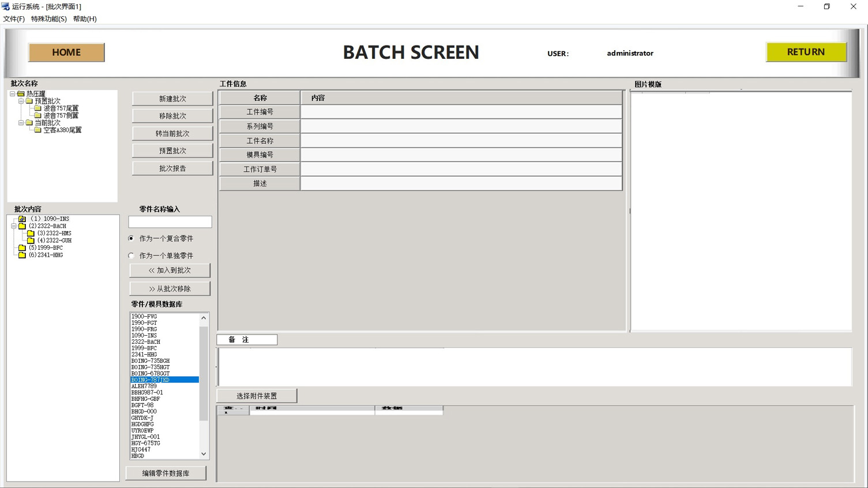Screen dimensions: 868x488
Task: Click the parts database scrollbar down arrow
Action: 204,454
